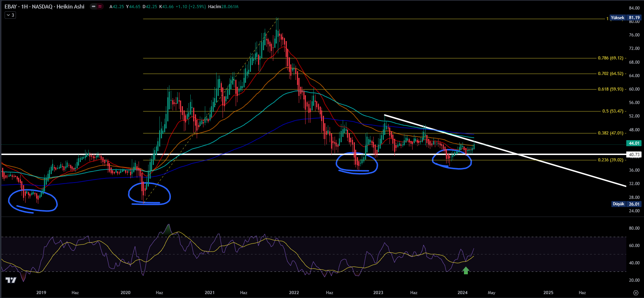The width and height of the screenshot is (644, 298).
Task: Click 2024 on the time axis
Action: pos(463,293)
